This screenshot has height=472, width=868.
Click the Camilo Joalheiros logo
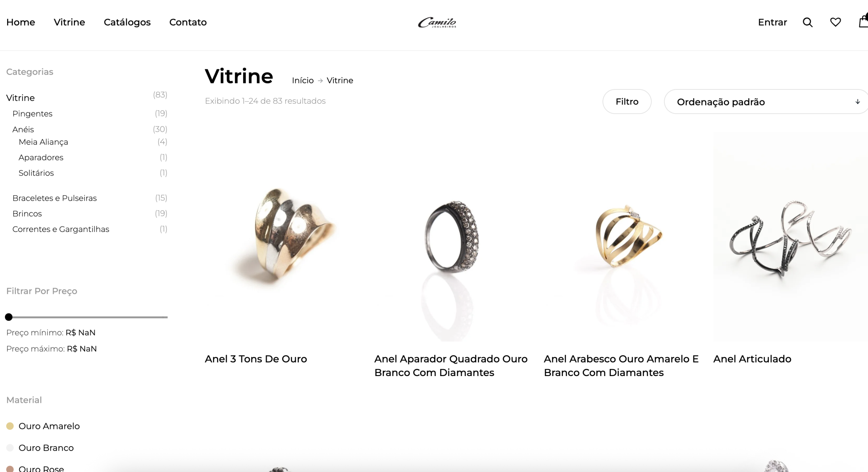click(x=437, y=22)
